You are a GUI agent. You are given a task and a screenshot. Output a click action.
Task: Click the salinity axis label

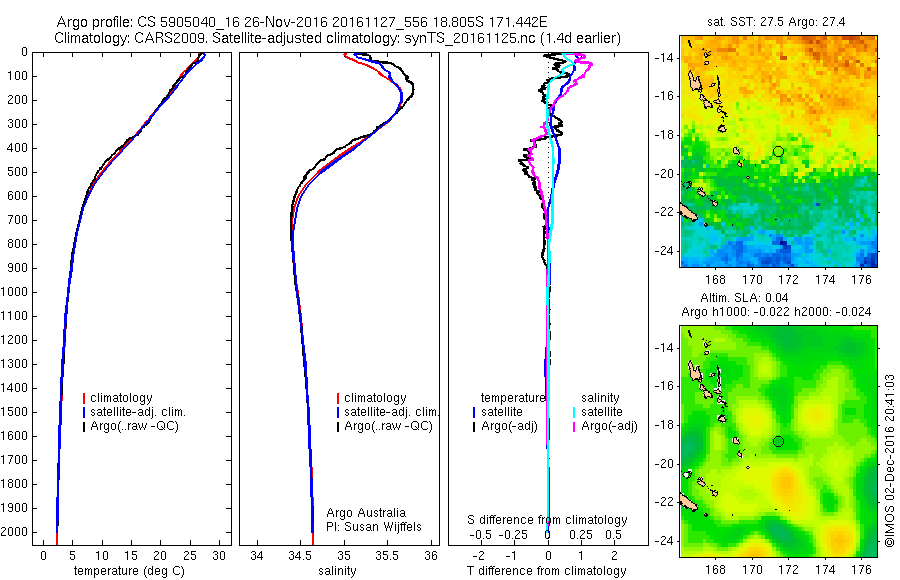(337, 571)
